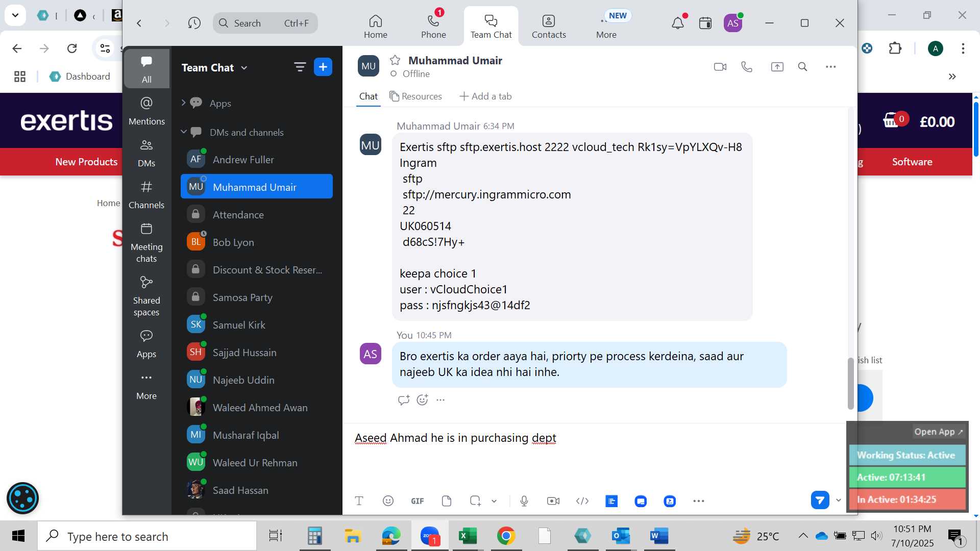The width and height of the screenshot is (980, 551).
Task: Start a video call with Muhammad Umair
Action: (720, 67)
